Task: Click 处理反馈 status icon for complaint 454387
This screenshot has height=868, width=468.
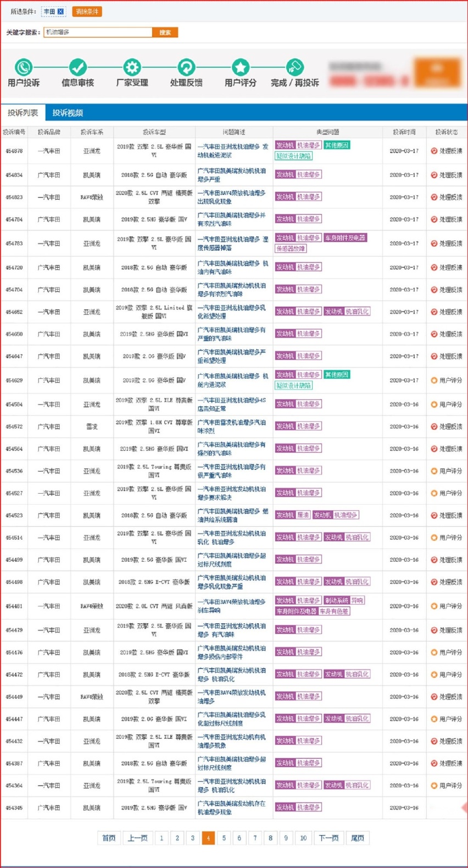Action: tap(434, 764)
